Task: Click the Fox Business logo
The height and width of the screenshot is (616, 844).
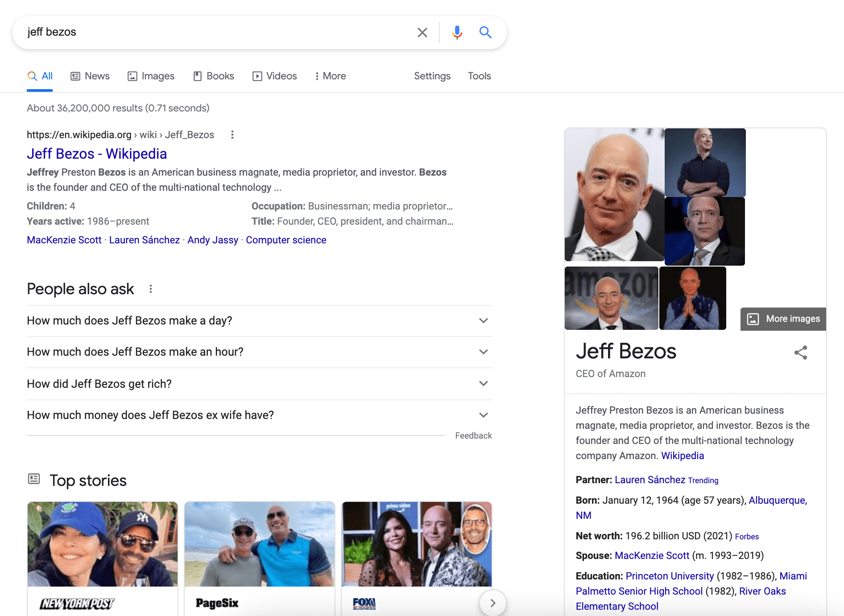Action: [x=364, y=604]
